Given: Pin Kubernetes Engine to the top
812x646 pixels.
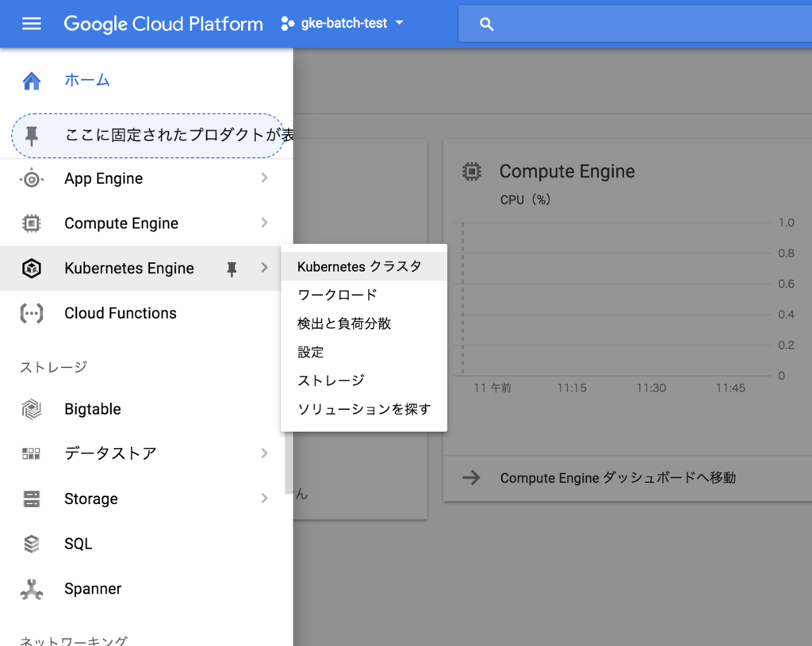Looking at the screenshot, I should [x=232, y=269].
